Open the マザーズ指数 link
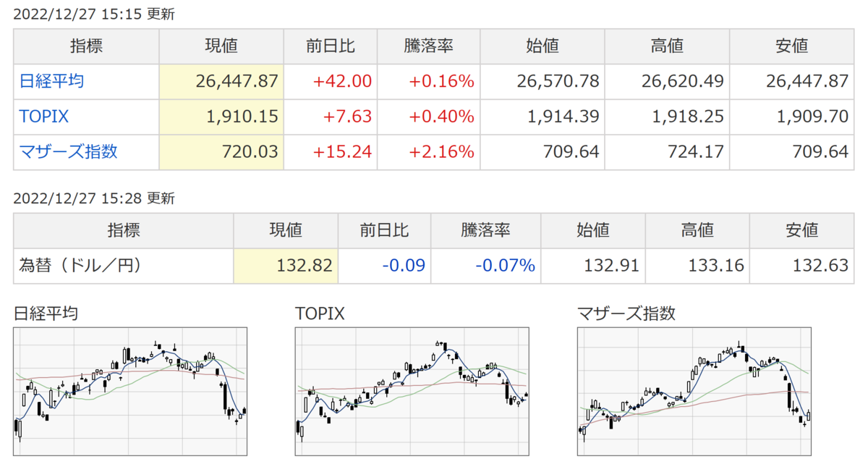868x467 pixels. [68, 152]
